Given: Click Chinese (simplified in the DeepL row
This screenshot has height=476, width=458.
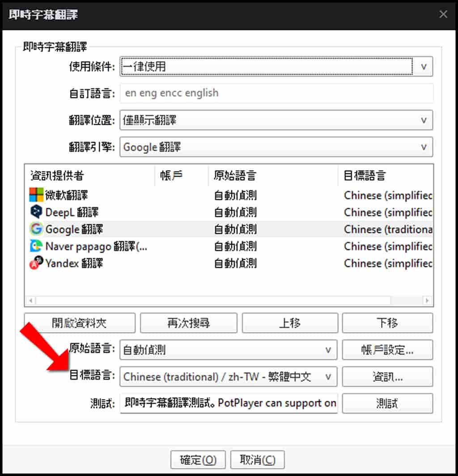Looking at the screenshot, I should click(388, 212).
